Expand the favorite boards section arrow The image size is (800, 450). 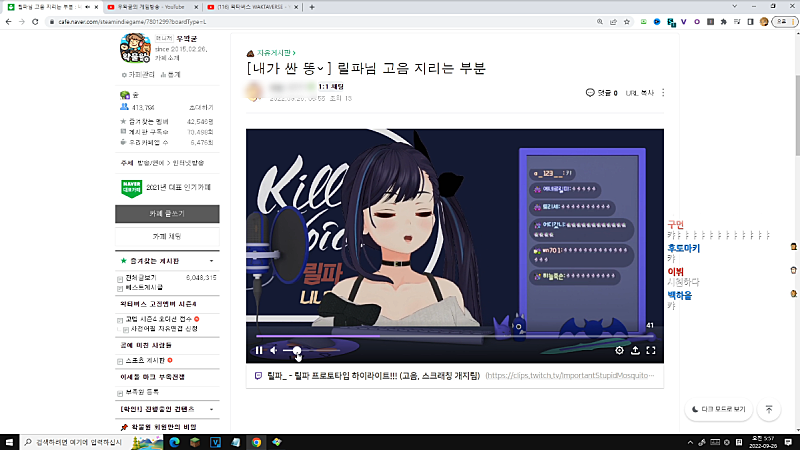point(211,261)
